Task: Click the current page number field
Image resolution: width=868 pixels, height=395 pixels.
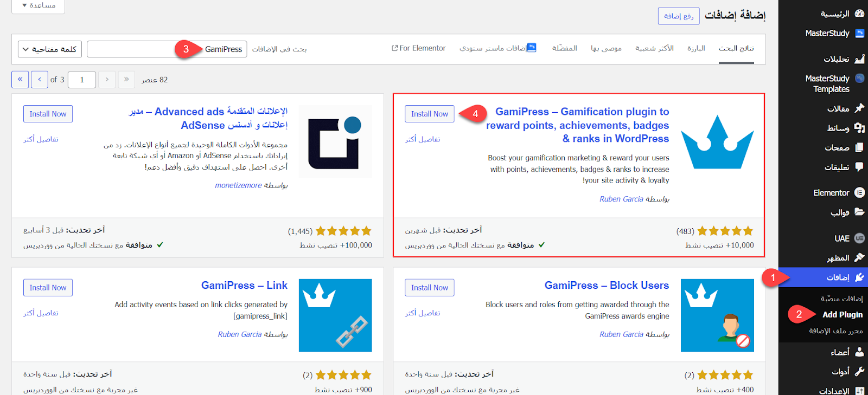Action: pos(82,80)
